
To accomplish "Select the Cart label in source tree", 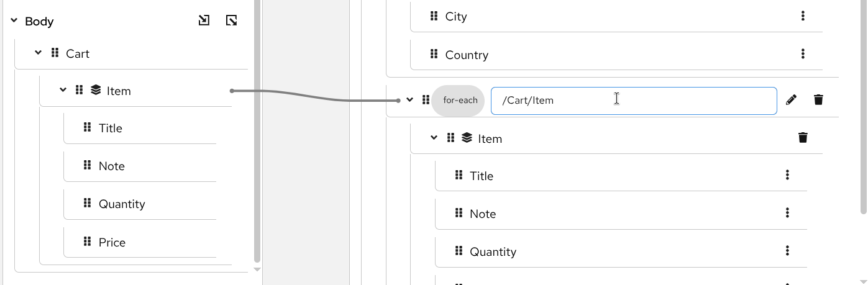I will (78, 54).
